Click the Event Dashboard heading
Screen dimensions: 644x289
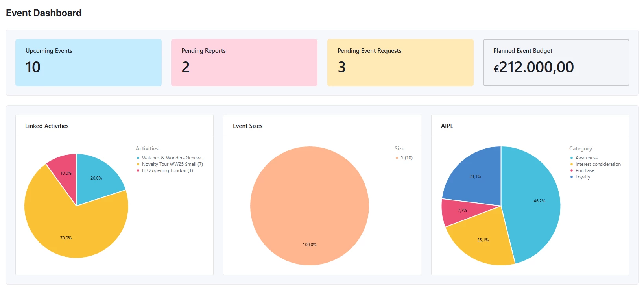44,13
